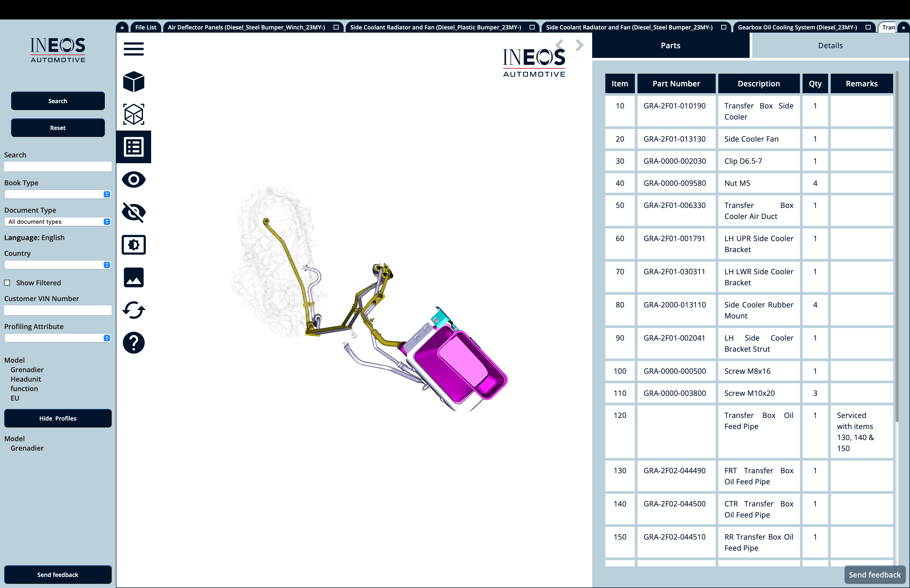Image resolution: width=910 pixels, height=588 pixels.
Task: Click the Remarks column header
Action: (862, 84)
